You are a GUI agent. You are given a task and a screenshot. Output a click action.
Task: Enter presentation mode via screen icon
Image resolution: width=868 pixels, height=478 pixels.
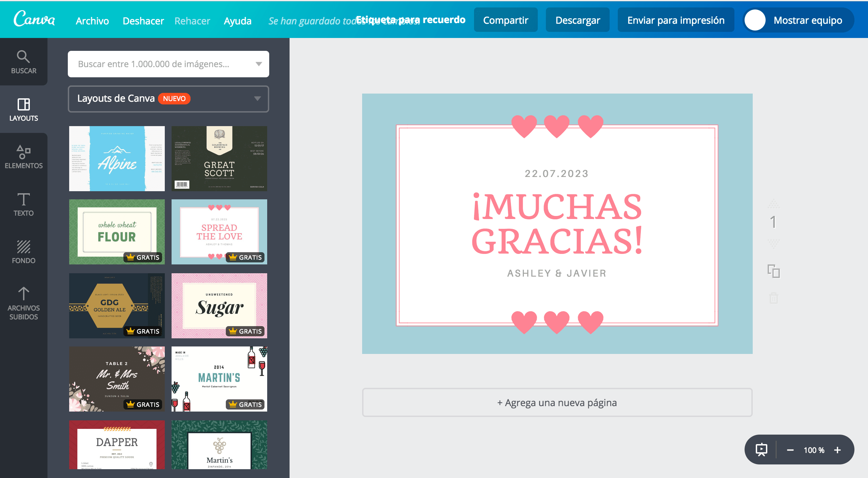[761, 450]
